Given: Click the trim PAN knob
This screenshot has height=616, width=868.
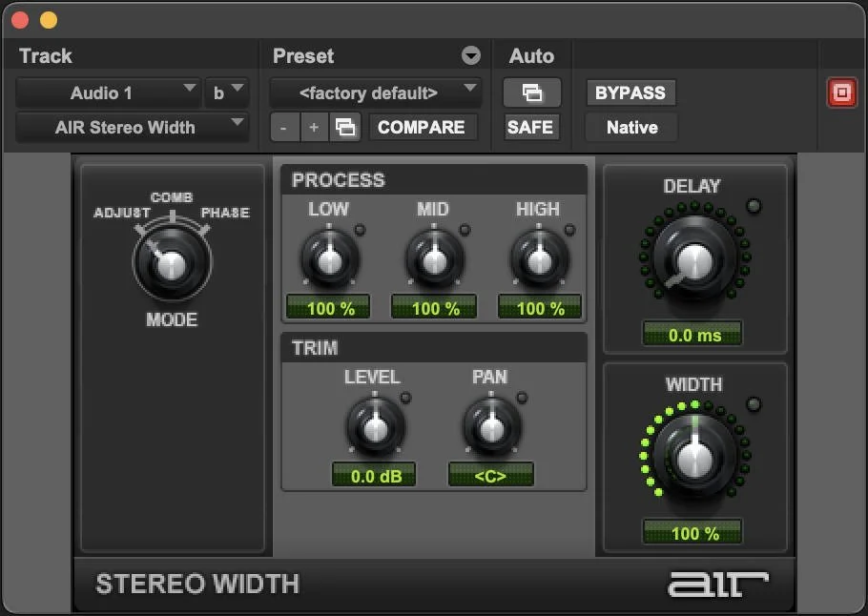Looking at the screenshot, I should click(491, 426).
